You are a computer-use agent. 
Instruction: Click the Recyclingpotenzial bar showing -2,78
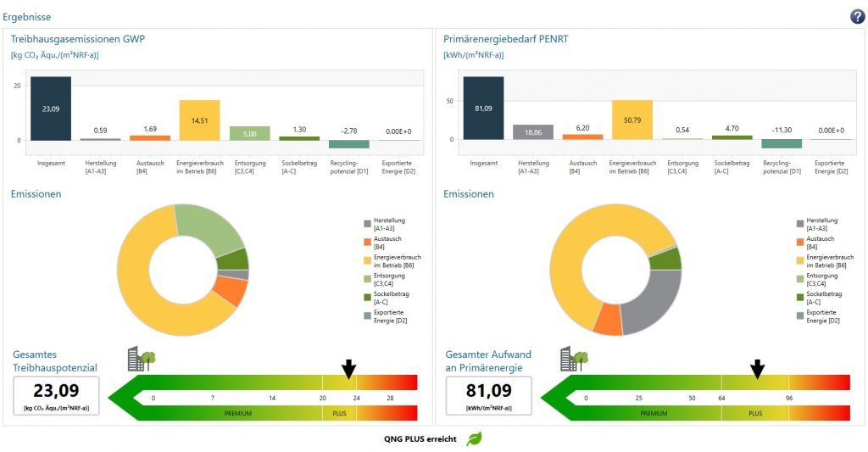349,143
